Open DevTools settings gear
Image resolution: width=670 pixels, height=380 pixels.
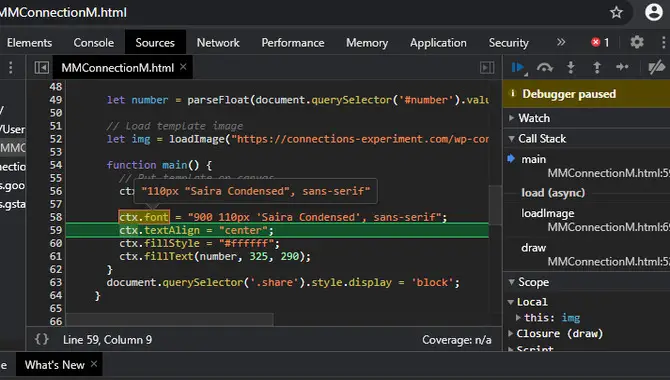coord(637,42)
